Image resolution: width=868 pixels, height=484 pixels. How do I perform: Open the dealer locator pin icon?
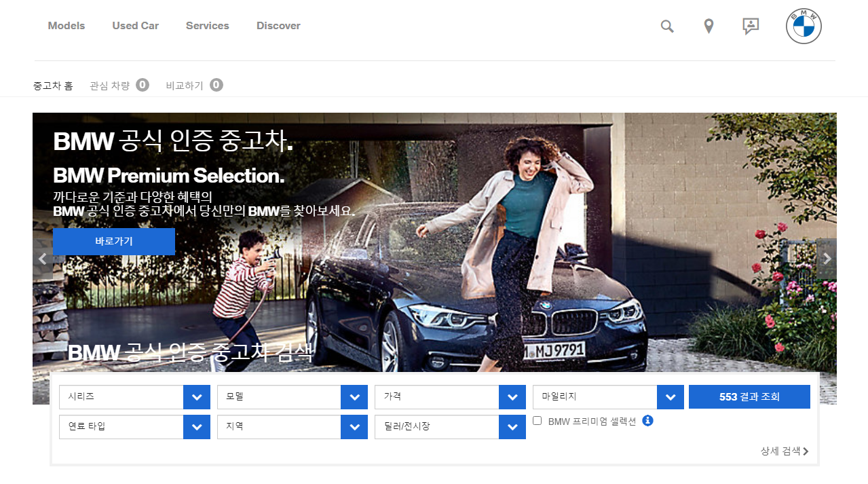[x=709, y=26]
